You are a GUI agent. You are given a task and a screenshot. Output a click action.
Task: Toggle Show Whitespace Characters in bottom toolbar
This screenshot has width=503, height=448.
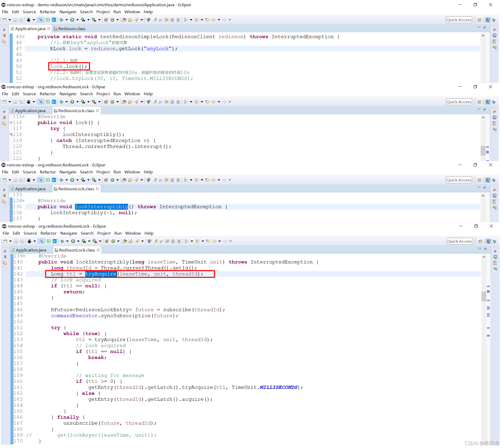point(179,241)
